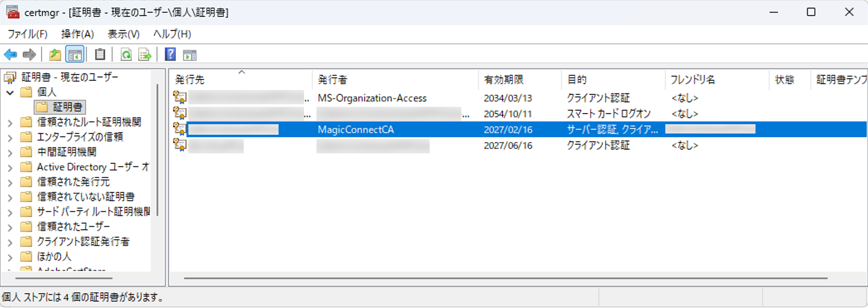The height and width of the screenshot is (308, 868).
Task: Sort by the 発行者 column header
Action: tap(395, 79)
